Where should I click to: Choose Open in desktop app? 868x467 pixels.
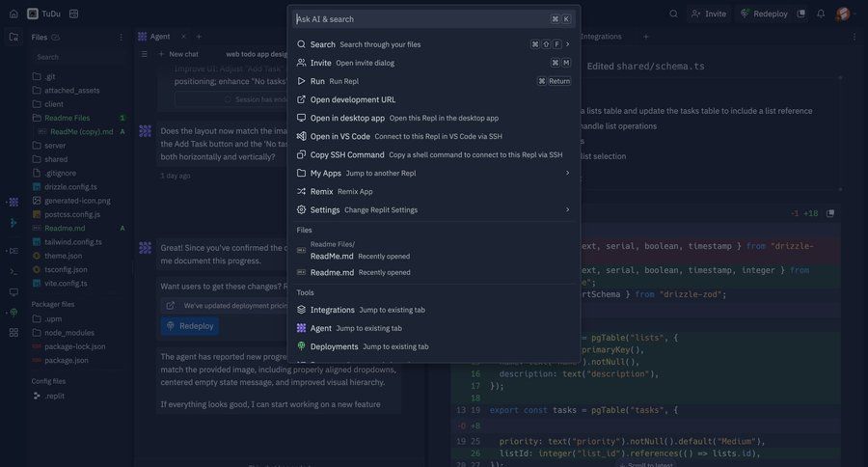434,118
